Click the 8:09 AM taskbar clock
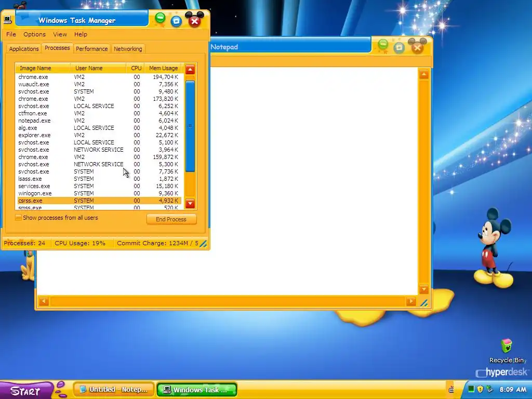 [x=512, y=389]
